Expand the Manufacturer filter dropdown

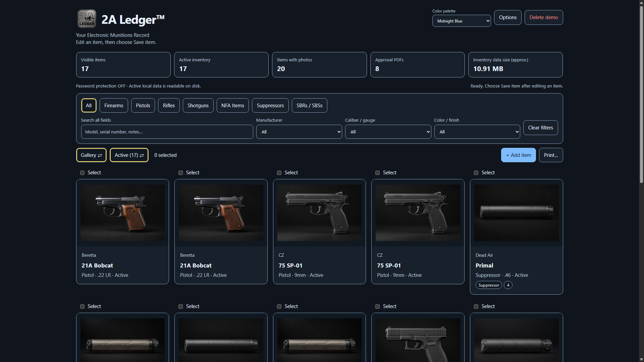point(299,132)
